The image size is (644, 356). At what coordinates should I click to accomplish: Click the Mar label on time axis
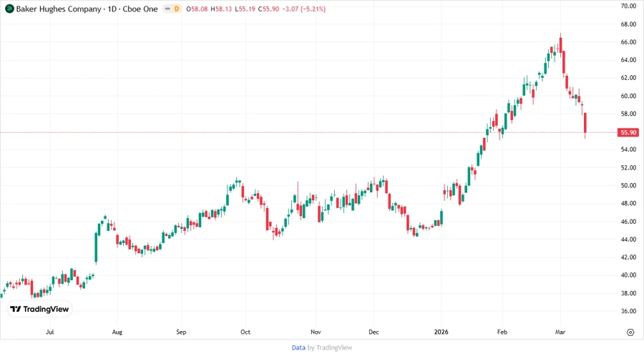tap(560, 332)
